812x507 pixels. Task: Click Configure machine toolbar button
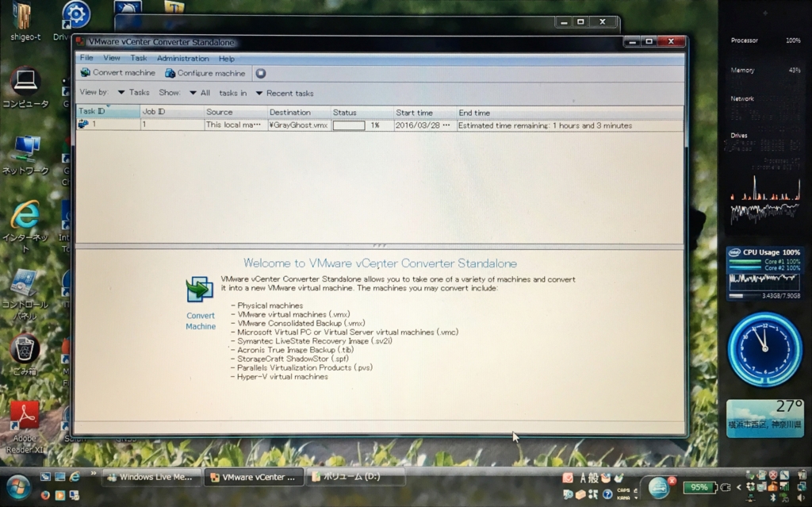click(x=205, y=73)
